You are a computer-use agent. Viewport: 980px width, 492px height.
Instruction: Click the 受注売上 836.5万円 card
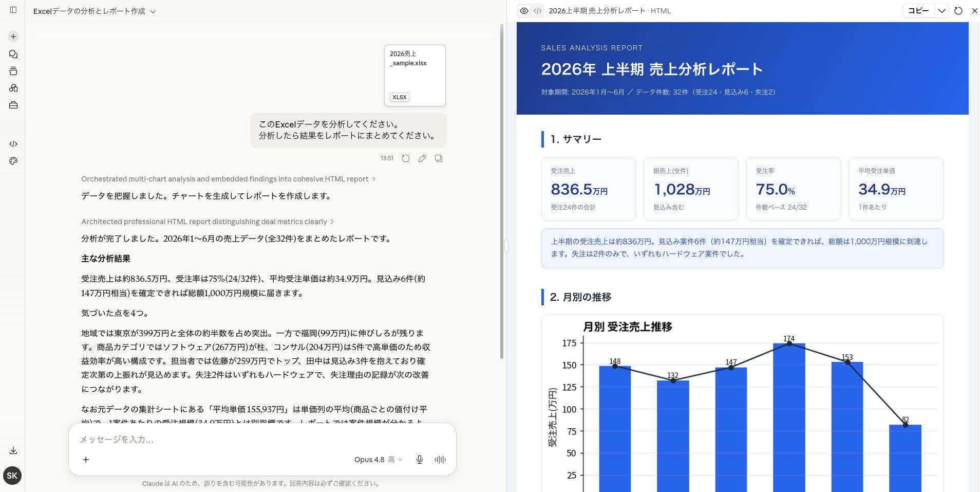click(589, 189)
